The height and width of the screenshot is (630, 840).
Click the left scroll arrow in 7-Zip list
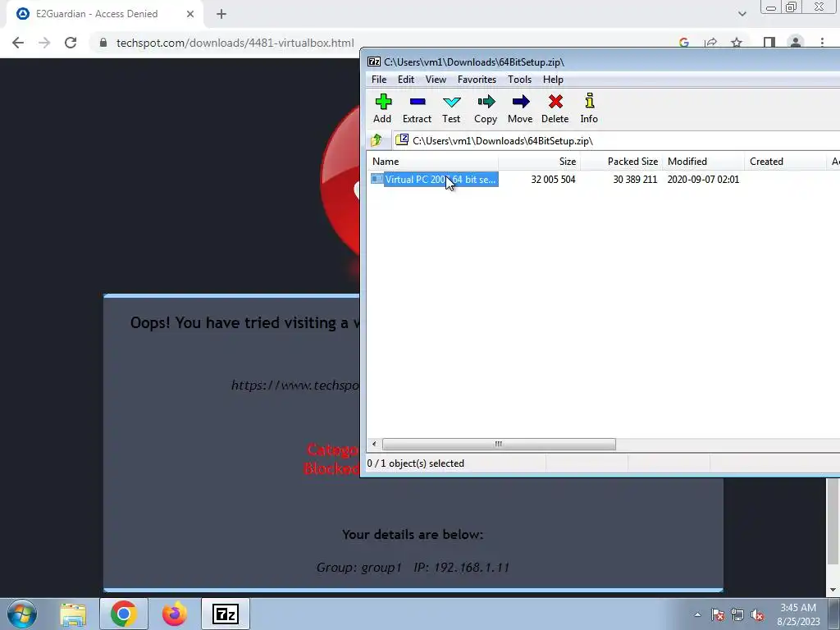pos(374,444)
